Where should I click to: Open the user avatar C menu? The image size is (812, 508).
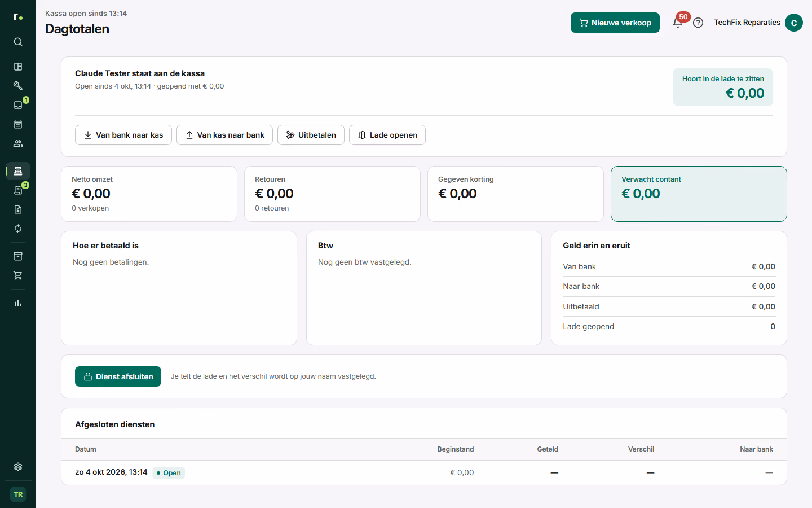(x=794, y=23)
